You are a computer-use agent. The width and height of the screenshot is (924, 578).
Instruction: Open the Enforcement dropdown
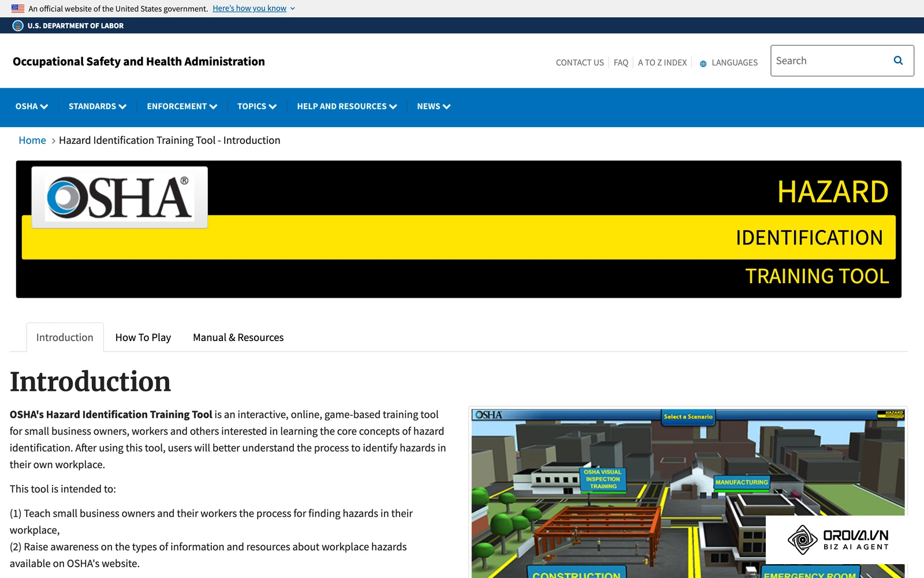coord(182,106)
